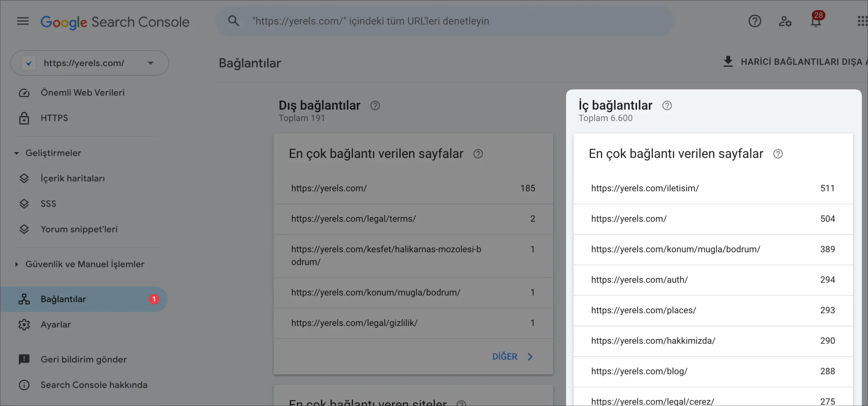The height and width of the screenshot is (406, 868).
Task: Click help icon in internal top linked pages card
Action: click(x=778, y=154)
